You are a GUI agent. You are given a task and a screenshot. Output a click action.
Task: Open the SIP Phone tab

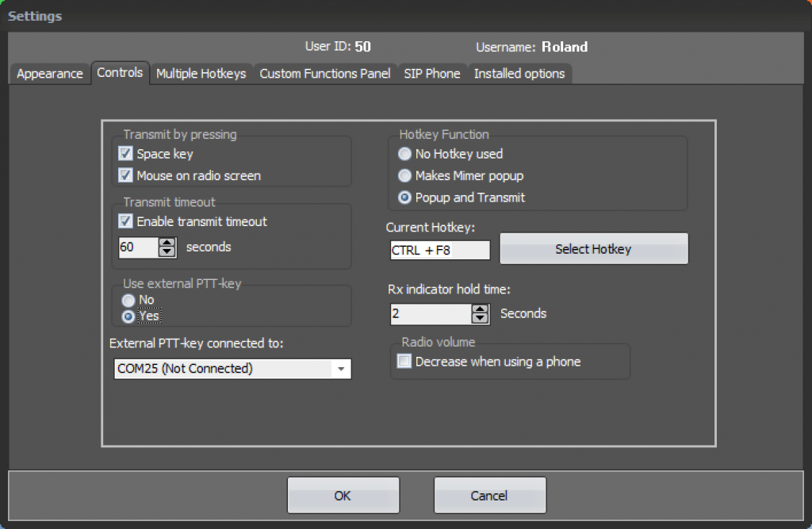(432, 73)
